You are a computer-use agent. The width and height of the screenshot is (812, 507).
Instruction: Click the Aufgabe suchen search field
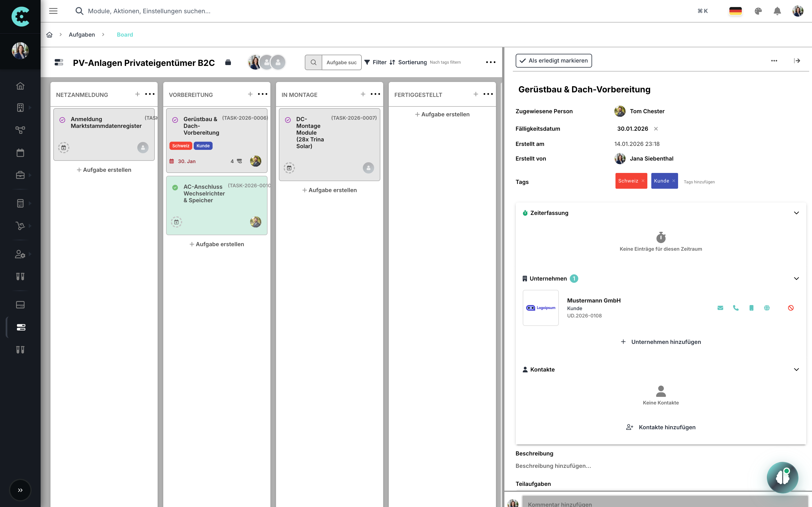(341, 62)
